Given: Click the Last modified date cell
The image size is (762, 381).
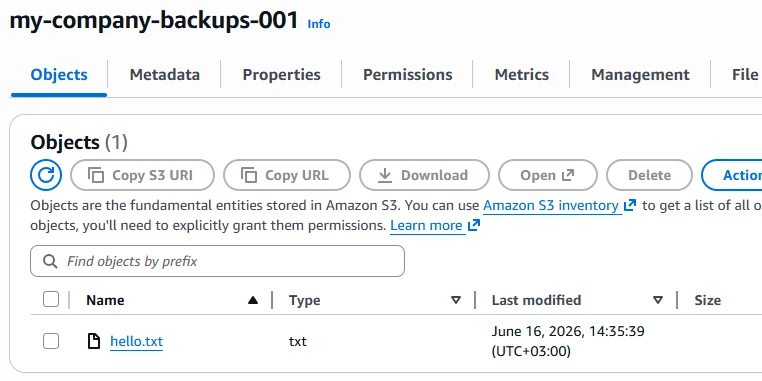Looking at the screenshot, I should pyautogui.click(x=568, y=341).
